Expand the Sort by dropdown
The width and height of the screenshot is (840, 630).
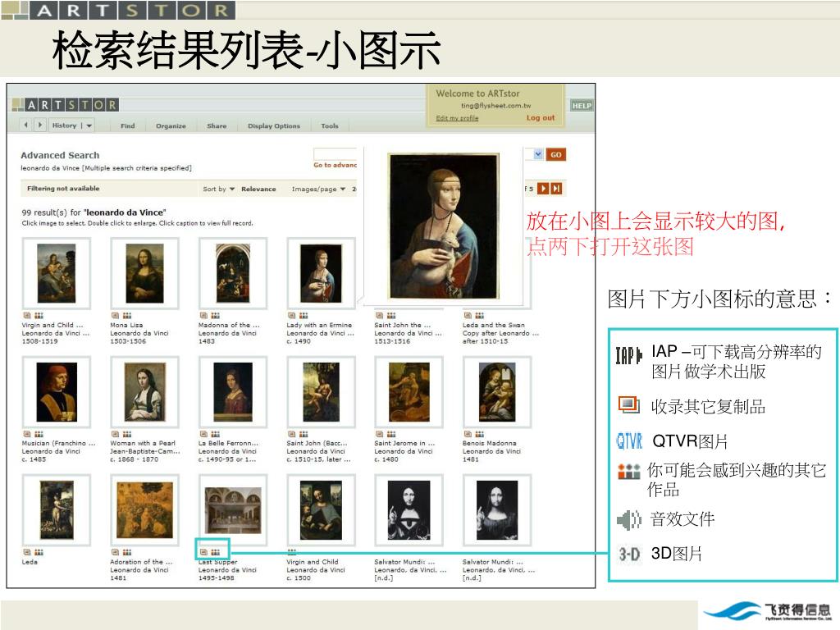point(218,189)
